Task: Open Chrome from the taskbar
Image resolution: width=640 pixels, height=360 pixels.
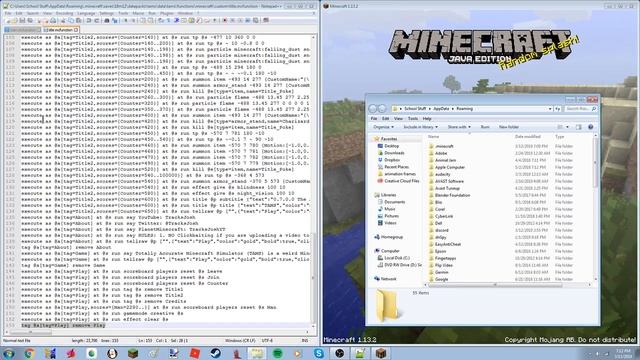Action: coord(29,353)
